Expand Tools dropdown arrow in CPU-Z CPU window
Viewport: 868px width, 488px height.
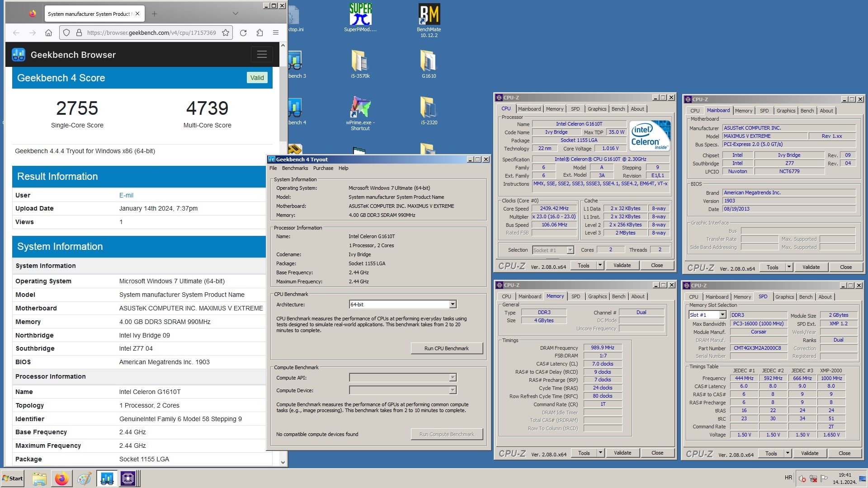tap(600, 266)
